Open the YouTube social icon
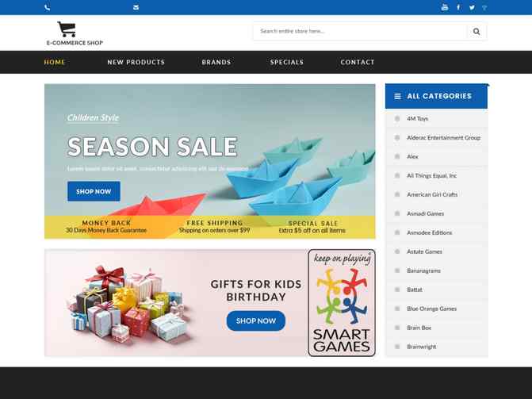The image size is (532, 399). click(x=445, y=7)
